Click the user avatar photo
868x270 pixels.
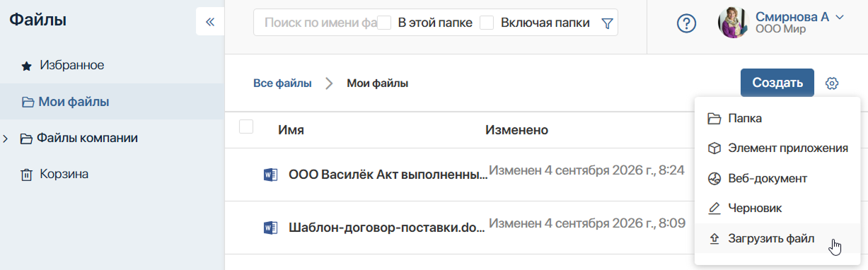tap(733, 23)
